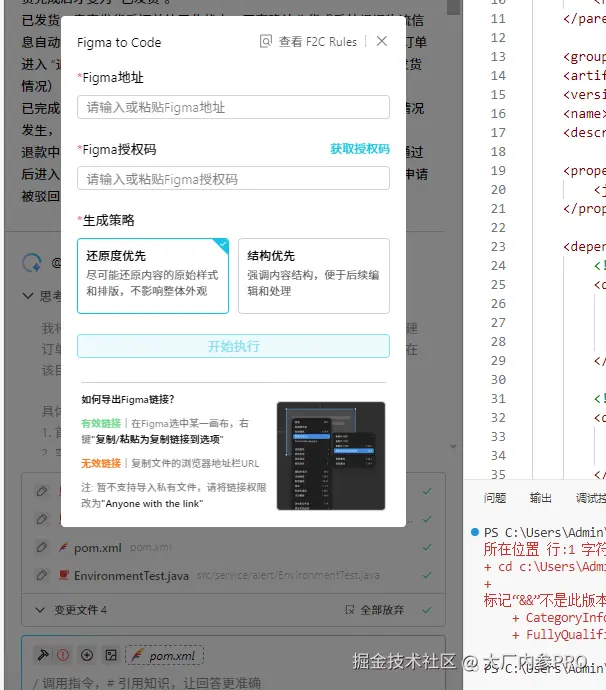606x690 pixels.
Task: Accept change checkmark for pom.xml row
Action: 426,547
